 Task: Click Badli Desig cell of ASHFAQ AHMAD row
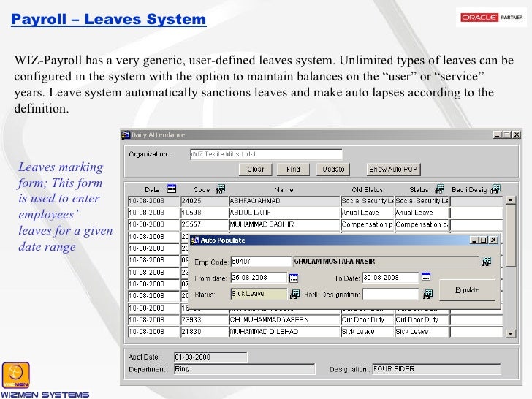[476, 201]
